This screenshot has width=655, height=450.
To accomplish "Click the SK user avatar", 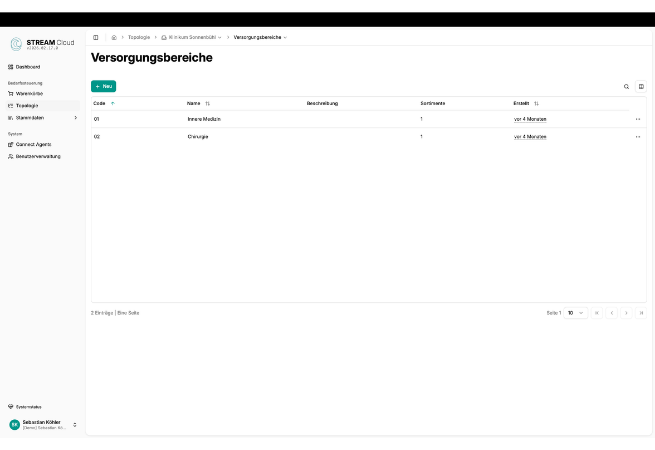I will (x=15, y=425).
